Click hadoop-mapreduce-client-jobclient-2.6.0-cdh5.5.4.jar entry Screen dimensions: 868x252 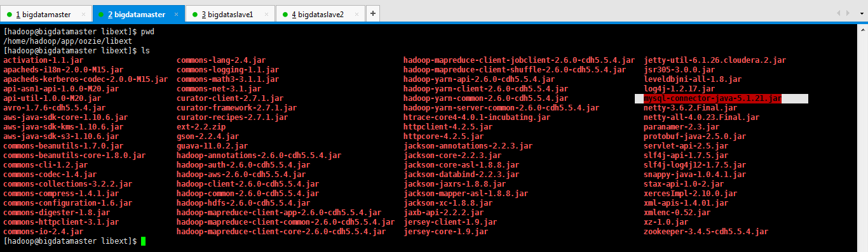click(519, 60)
